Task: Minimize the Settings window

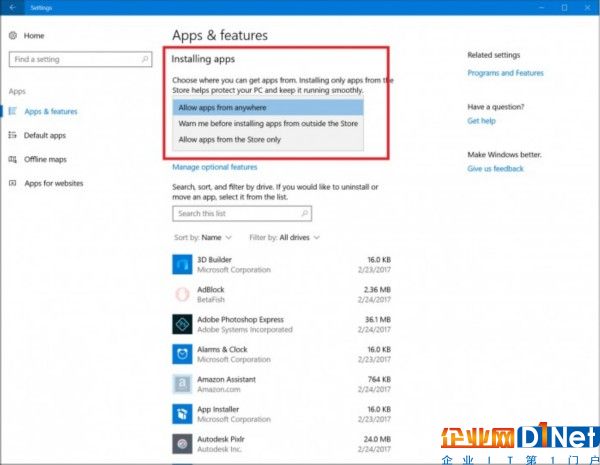Action: (541, 7)
